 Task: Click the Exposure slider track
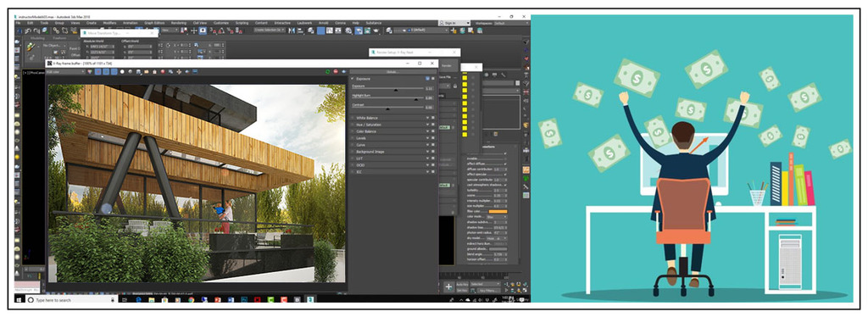click(388, 88)
